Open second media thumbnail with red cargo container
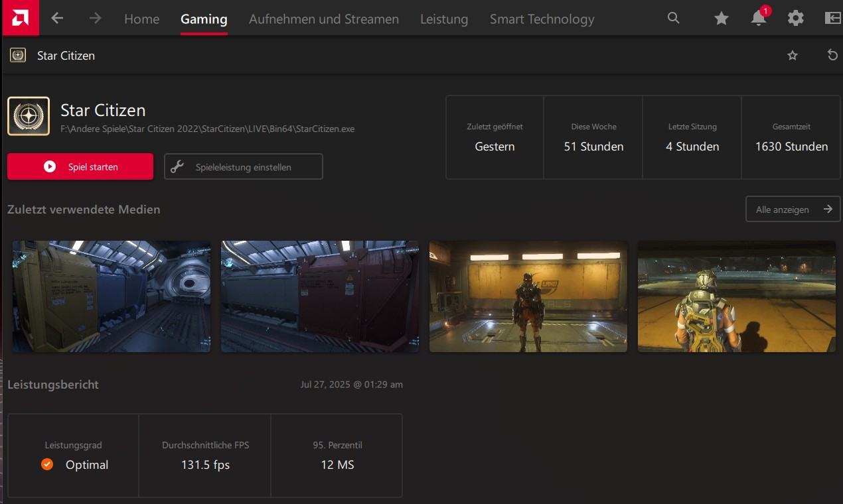Viewport: 843px width, 504px height. (320, 296)
